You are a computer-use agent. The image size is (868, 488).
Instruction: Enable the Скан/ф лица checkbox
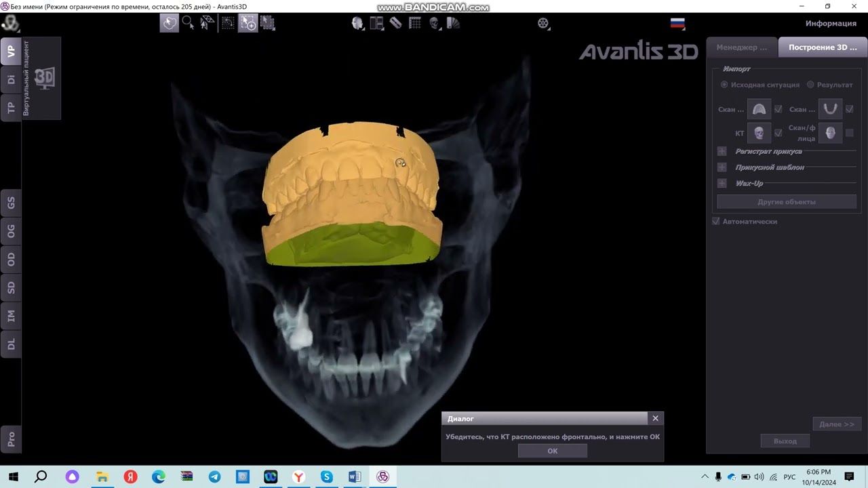(849, 134)
